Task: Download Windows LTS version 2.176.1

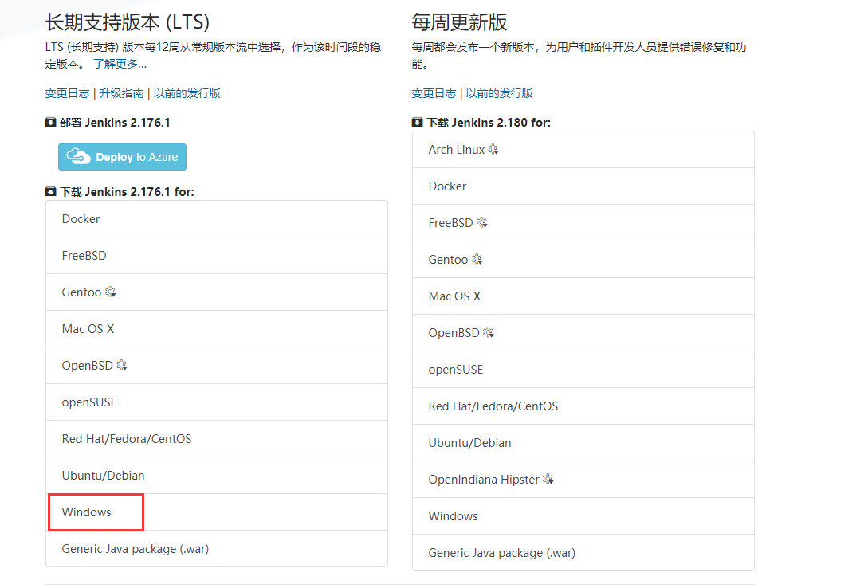Action: tap(217, 512)
